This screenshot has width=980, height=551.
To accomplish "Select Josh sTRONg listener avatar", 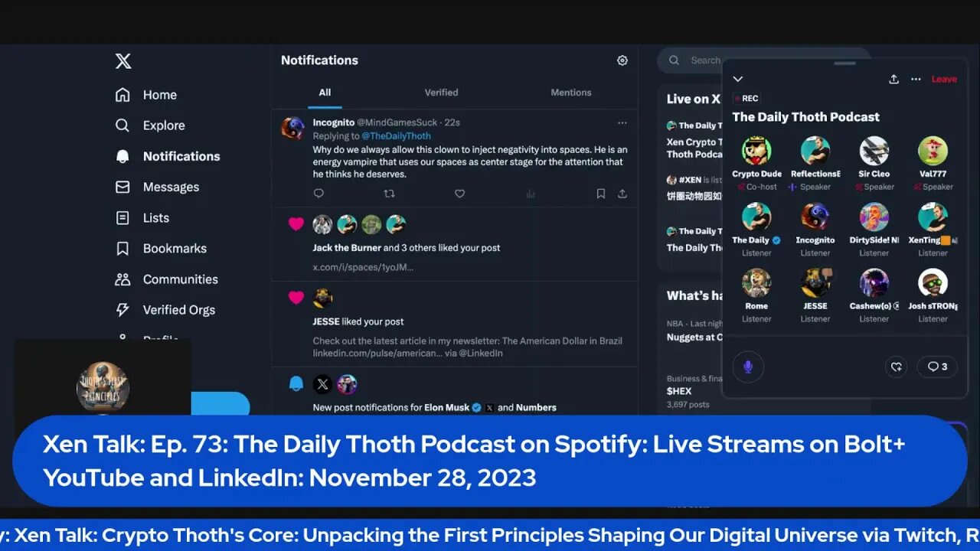I will 933,282.
